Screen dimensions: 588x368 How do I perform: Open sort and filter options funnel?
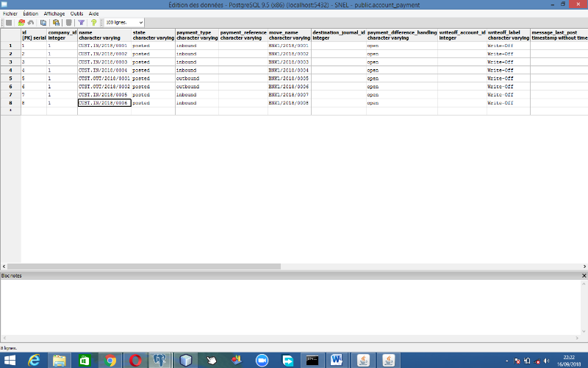tap(81, 23)
